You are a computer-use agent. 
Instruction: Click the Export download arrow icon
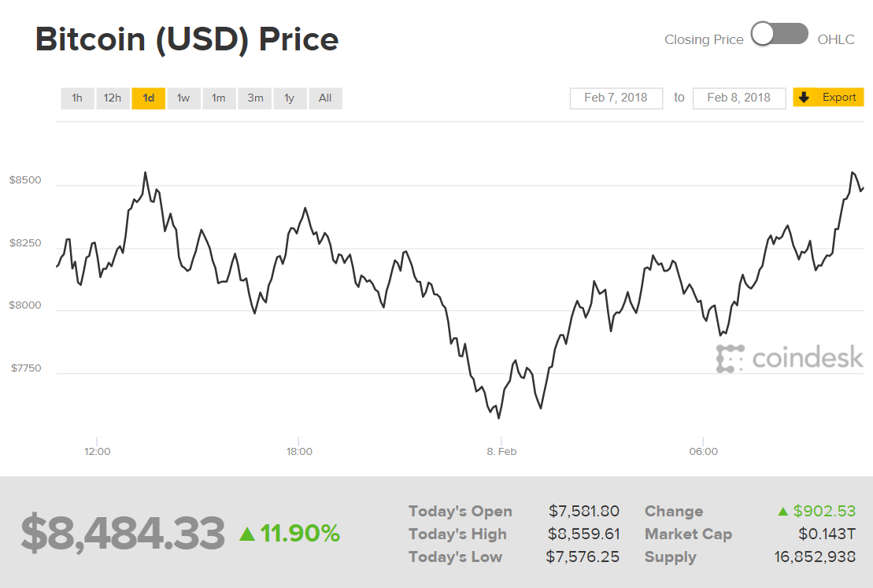click(804, 98)
